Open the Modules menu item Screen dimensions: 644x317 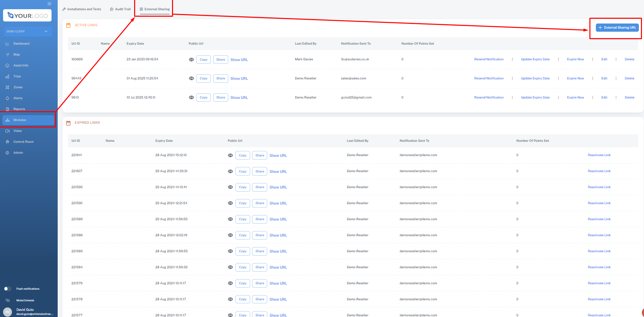click(28, 120)
